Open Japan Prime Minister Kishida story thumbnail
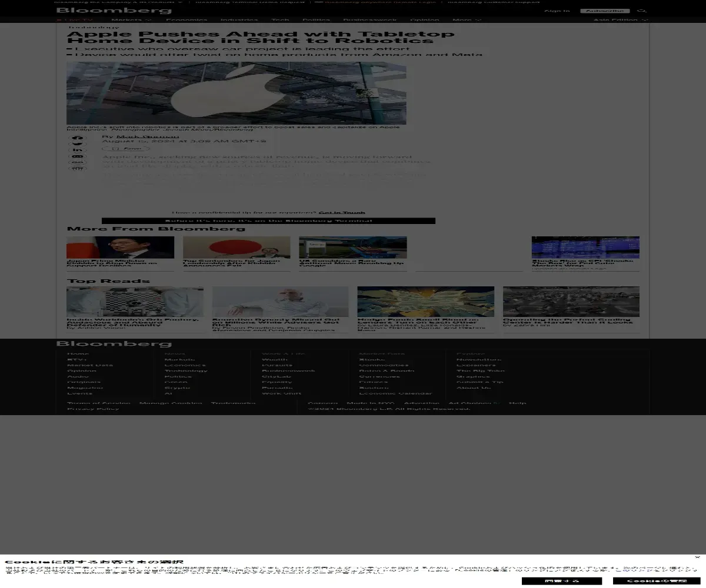The height and width of the screenshot is (588, 706). [120, 248]
